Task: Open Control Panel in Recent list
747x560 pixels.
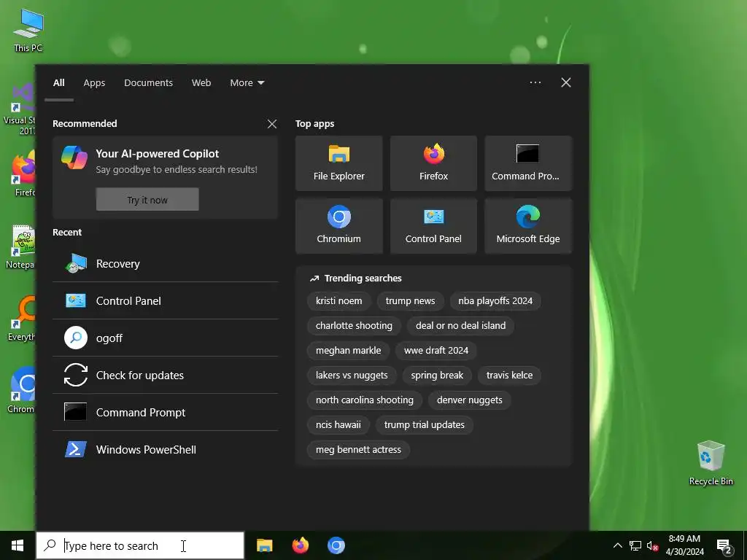Action: pyautogui.click(x=166, y=301)
